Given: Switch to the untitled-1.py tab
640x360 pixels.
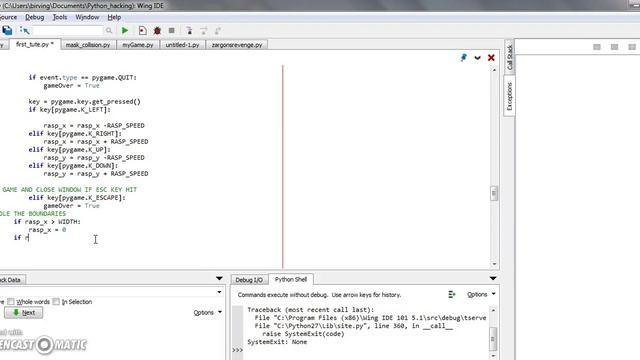Looking at the screenshot, I should point(182,45).
